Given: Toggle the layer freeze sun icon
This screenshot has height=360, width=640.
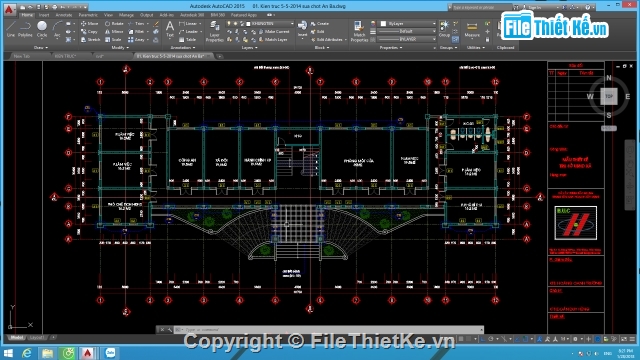Looking at the screenshot, I should (236, 24).
